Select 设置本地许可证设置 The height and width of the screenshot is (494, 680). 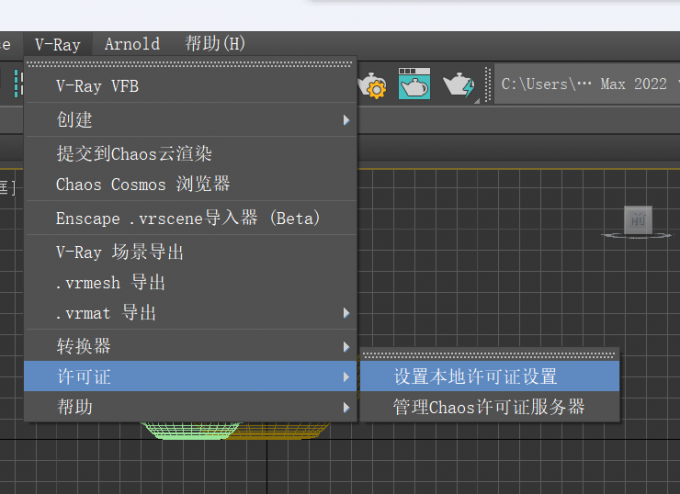[x=490, y=376]
